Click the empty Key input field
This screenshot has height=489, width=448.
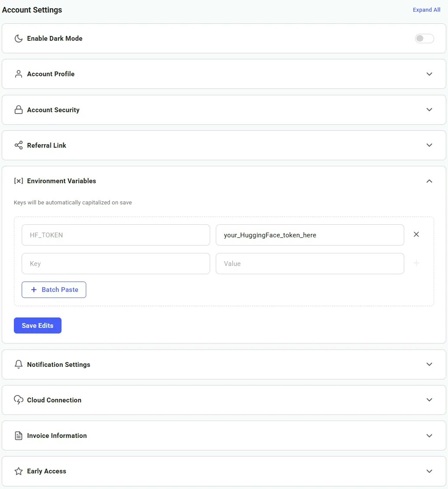[116, 263]
